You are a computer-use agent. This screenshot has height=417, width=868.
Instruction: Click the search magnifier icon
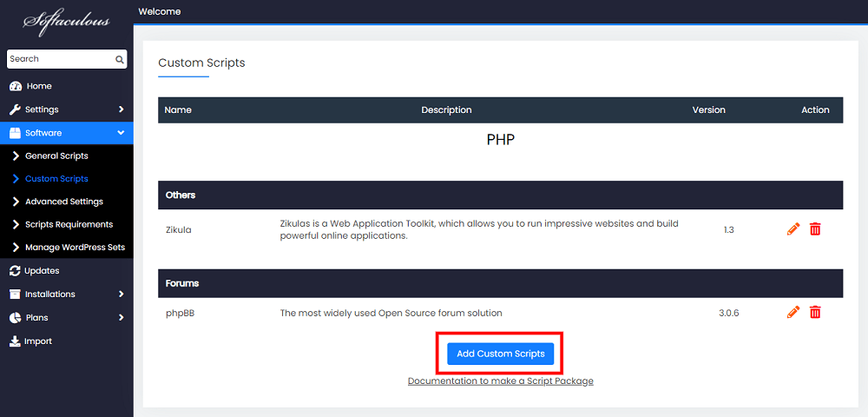(x=119, y=59)
